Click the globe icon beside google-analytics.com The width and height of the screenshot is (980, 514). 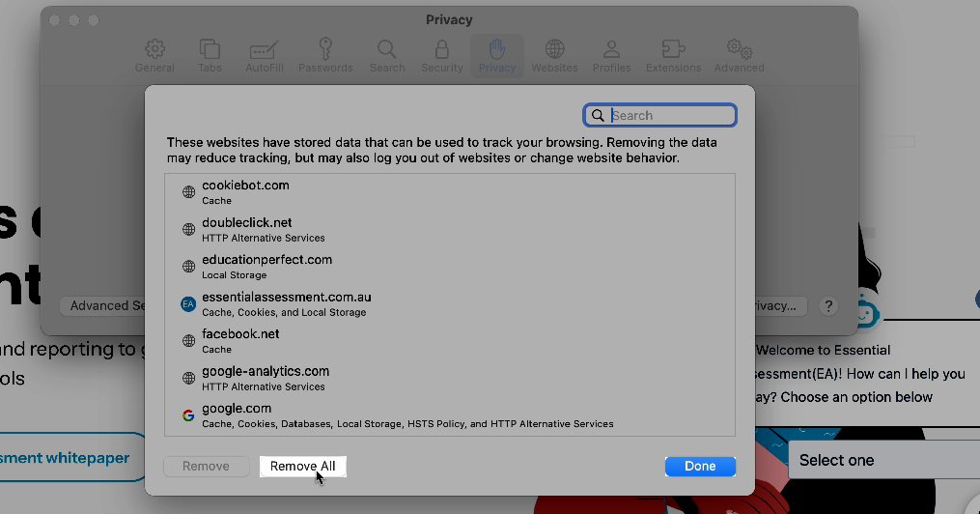pyautogui.click(x=188, y=379)
